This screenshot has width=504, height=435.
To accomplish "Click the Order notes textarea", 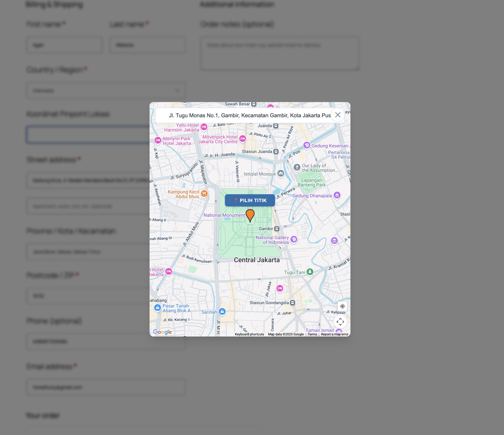I will [280, 54].
